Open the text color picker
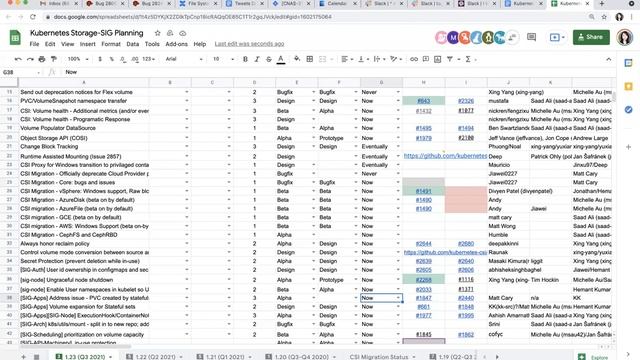This screenshot has width=640, height=360. (281, 60)
